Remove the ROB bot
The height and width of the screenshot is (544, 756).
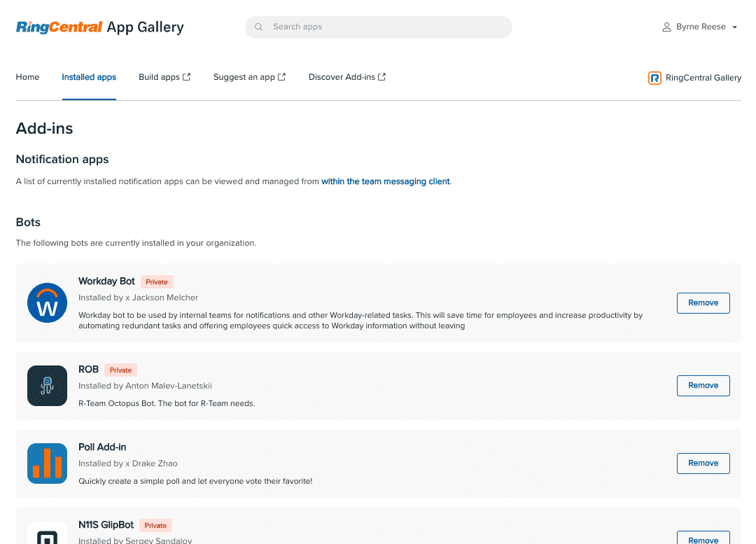[x=703, y=386]
